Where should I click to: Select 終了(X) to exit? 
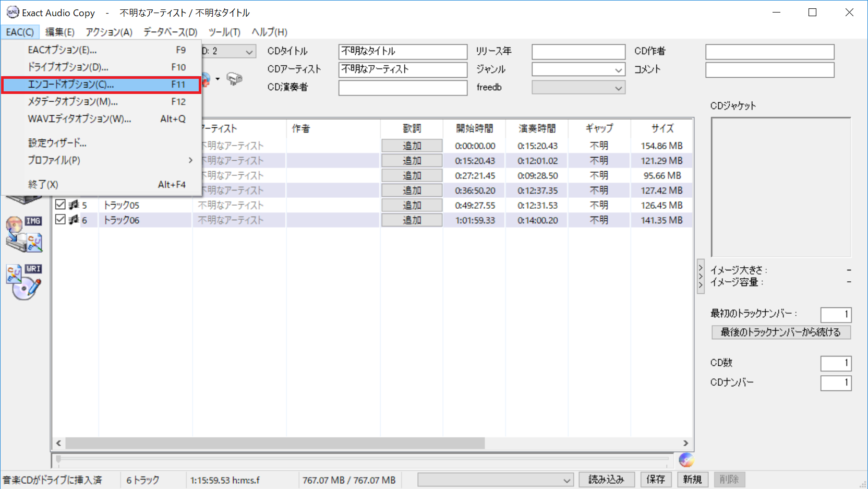click(102, 184)
